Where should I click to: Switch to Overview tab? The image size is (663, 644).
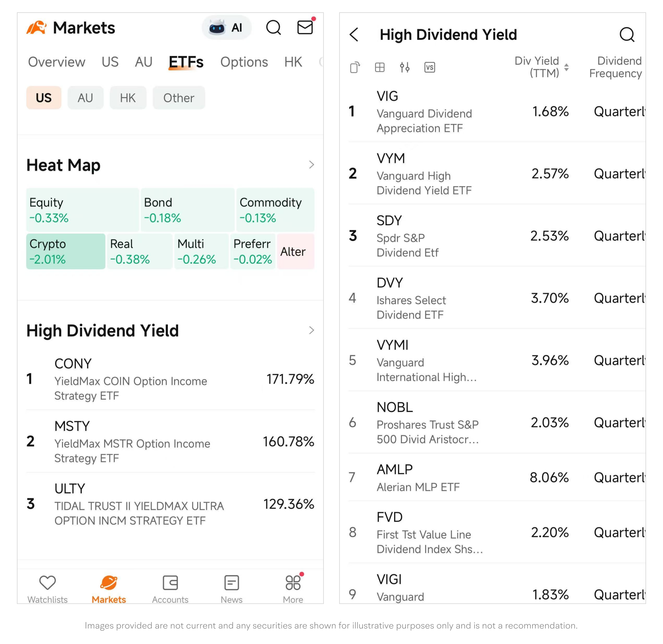click(x=56, y=62)
